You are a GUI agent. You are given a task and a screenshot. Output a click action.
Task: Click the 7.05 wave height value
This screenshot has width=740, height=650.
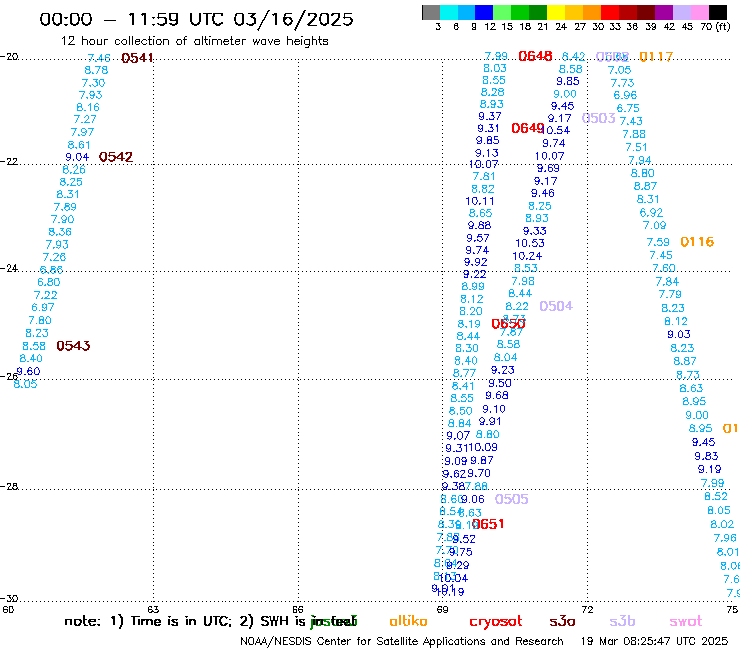pyautogui.click(x=619, y=70)
